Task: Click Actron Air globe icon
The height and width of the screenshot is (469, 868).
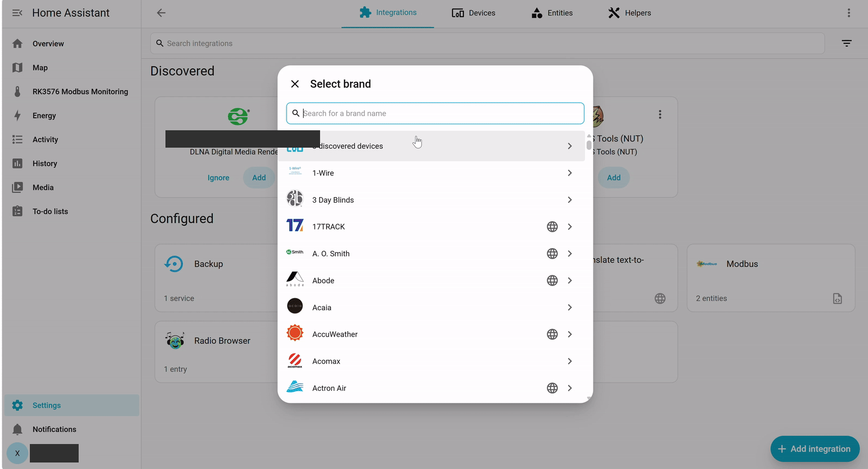Action: tap(552, 388)
